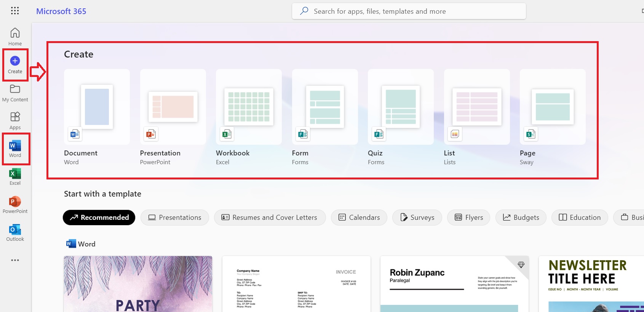Launch Word from the sidebar
Viewport: 644px width, 312px height.
point(15,149)
